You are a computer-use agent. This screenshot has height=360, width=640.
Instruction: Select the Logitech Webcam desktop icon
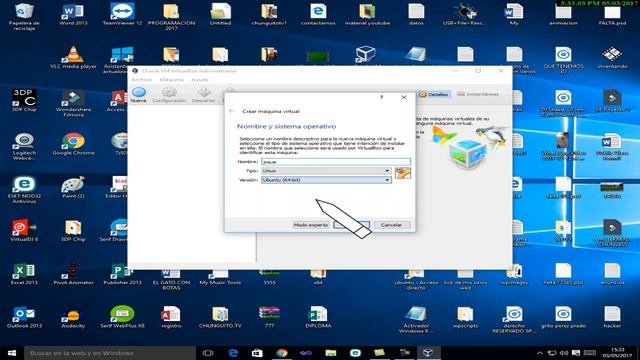tap(24, 147)
